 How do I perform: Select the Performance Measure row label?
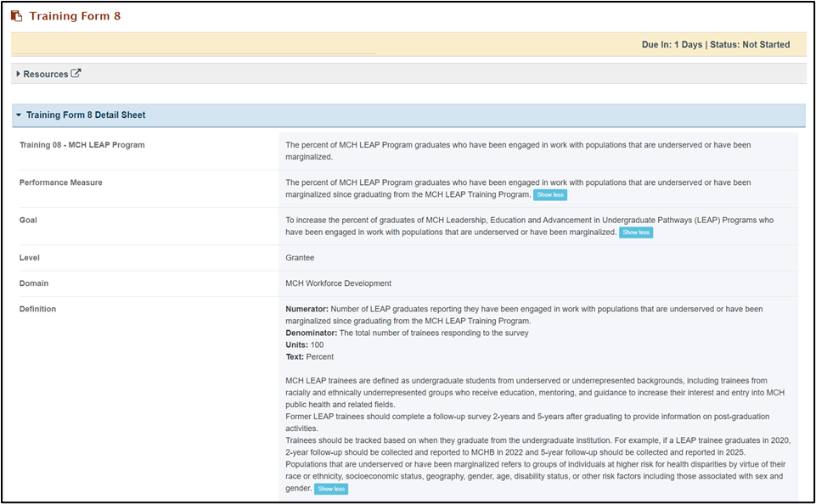click(x=61, y=182)
